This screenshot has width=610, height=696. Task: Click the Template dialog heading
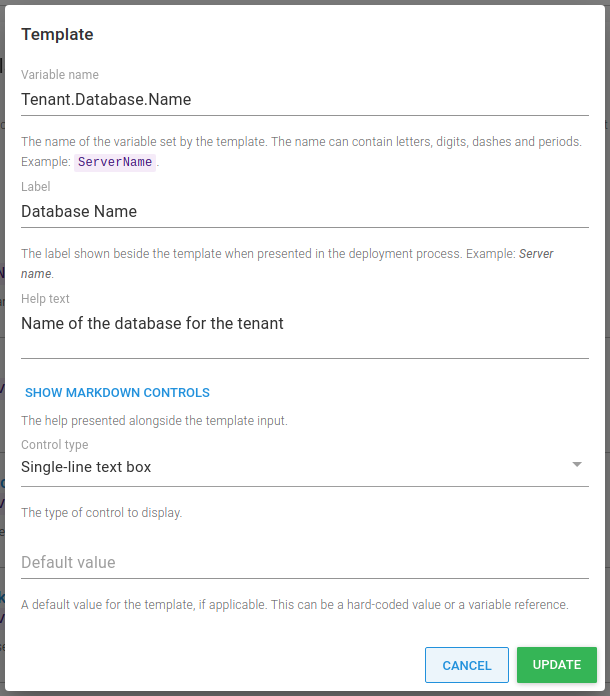point(57,35)
